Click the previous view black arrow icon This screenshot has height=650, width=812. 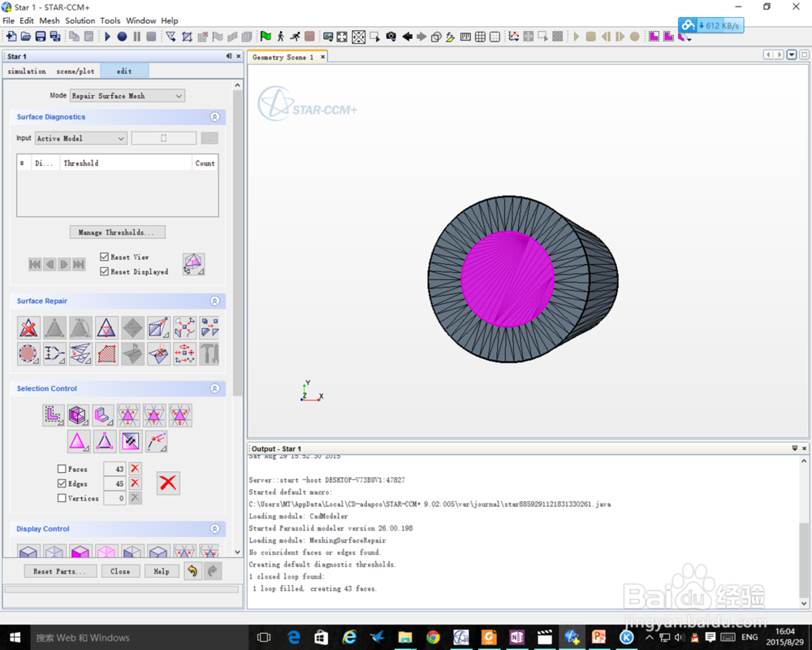[x=407, y=37]
